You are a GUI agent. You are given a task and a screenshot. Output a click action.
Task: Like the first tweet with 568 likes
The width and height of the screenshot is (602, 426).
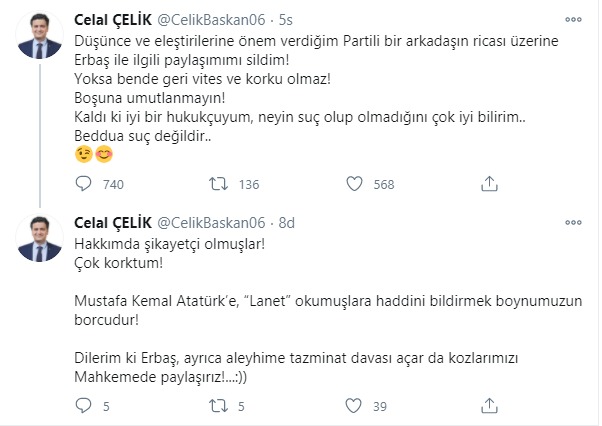tap(353, 184)
